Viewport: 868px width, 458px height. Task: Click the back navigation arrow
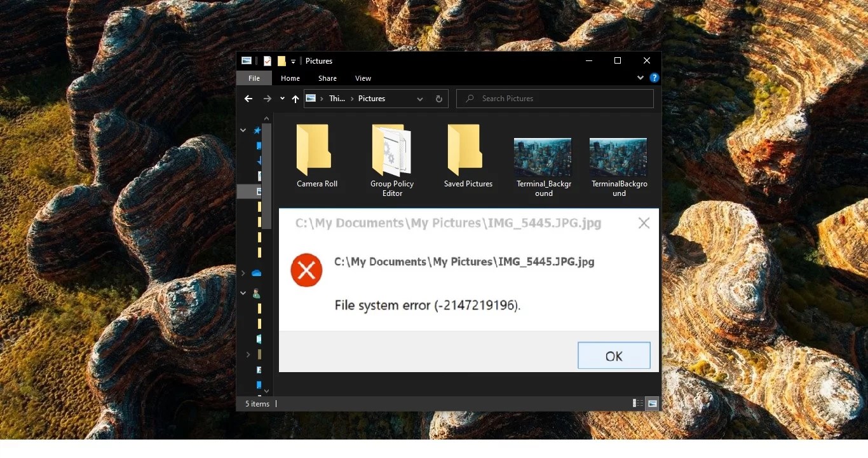click(248, 99)
